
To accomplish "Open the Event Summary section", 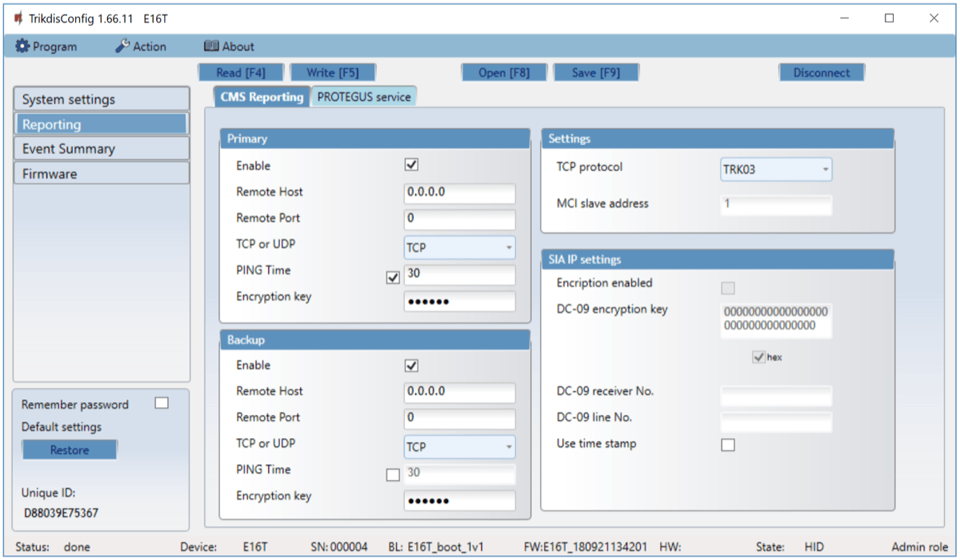I will (x=101, y=149).
